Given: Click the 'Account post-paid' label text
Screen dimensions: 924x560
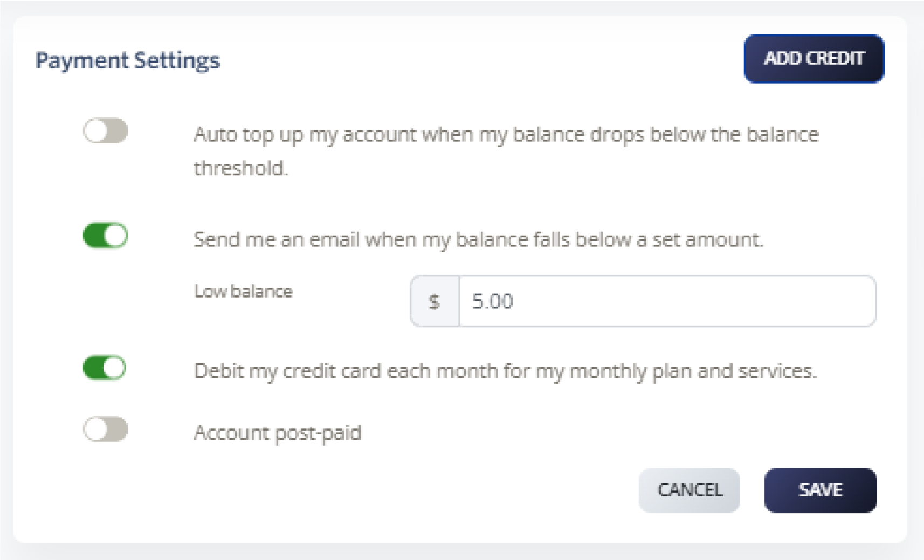Looking at the screenshot, I should click(x=278, y=433).
